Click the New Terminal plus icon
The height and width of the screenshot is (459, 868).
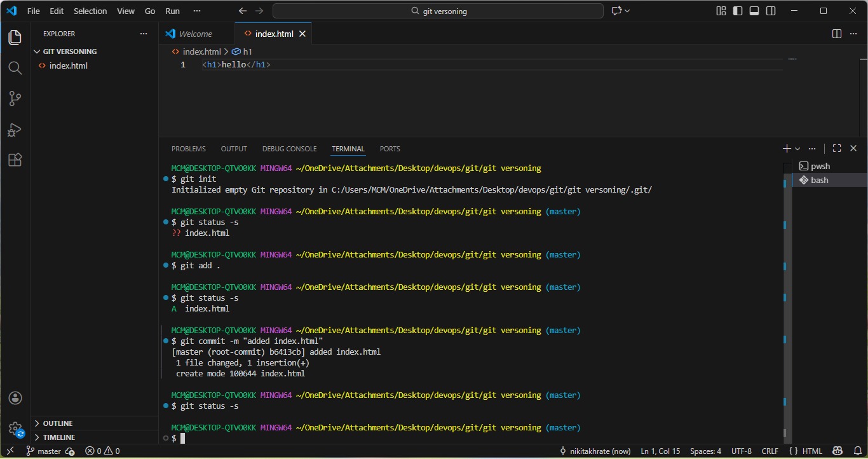point(787,148)
